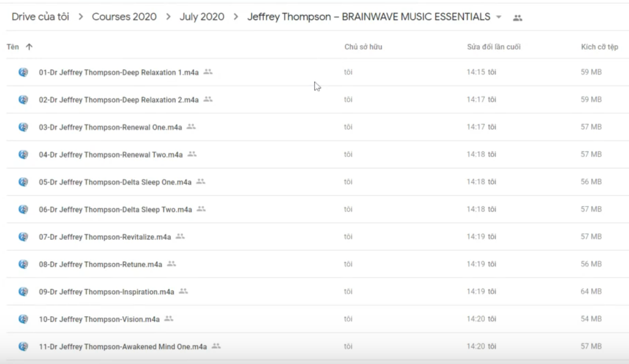
Task: Click file icon of 09 Inspiration
Action: coord(23,291)
